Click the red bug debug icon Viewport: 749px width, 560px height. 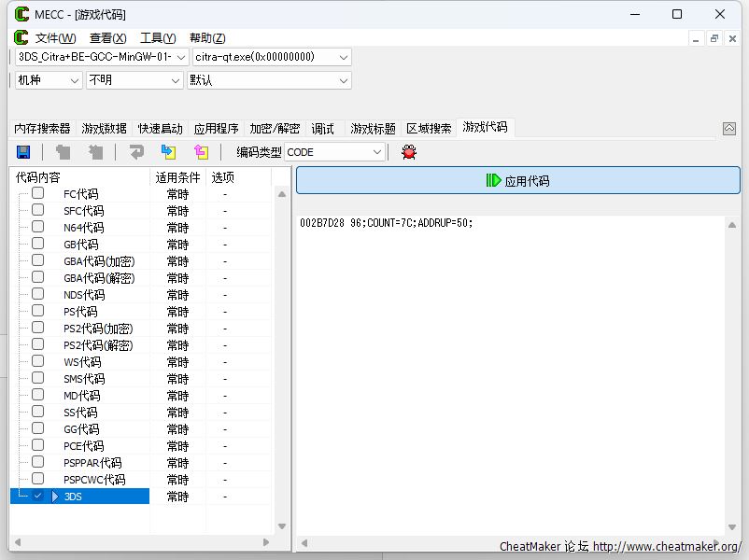(408, 152)
